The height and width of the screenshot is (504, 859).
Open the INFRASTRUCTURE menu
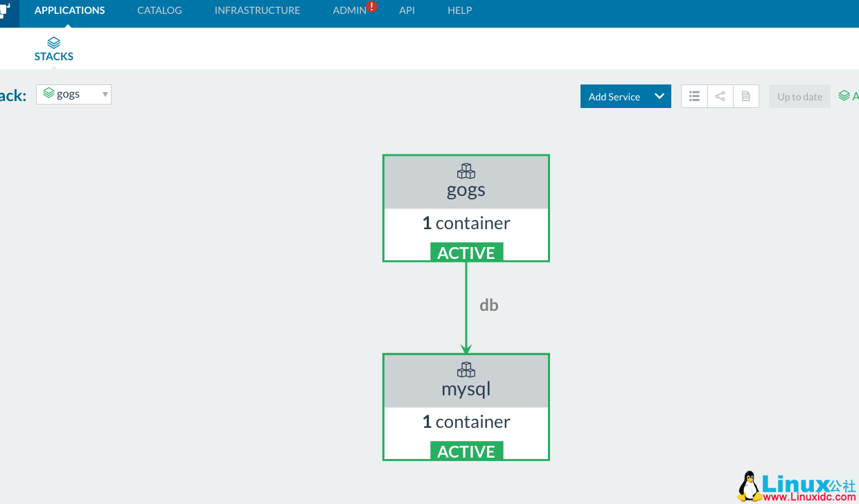tap(257, 10)
